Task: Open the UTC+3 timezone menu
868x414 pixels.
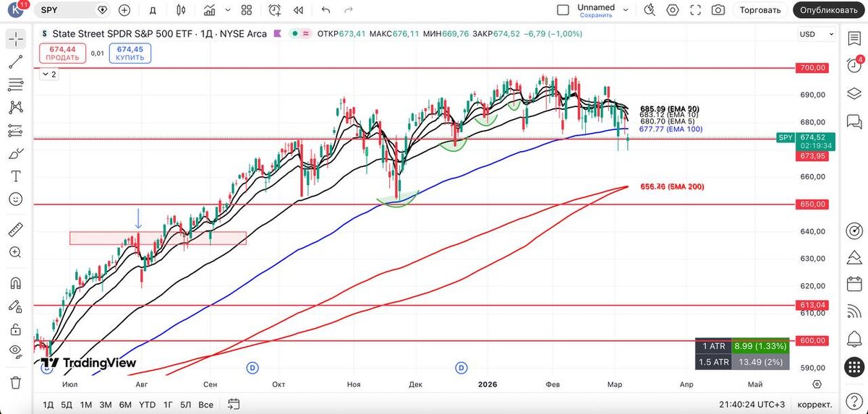Action: pyautogui.click(x=752, y=404)
